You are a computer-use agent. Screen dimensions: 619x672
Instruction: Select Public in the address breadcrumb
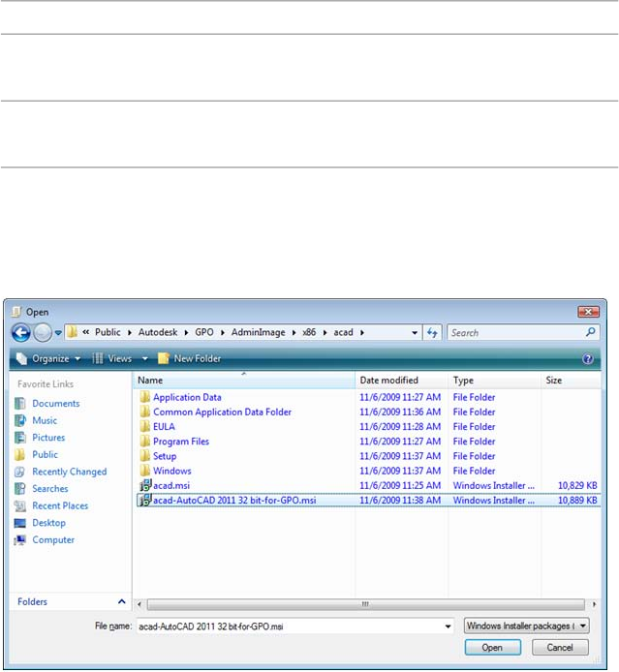pos(108,332)
